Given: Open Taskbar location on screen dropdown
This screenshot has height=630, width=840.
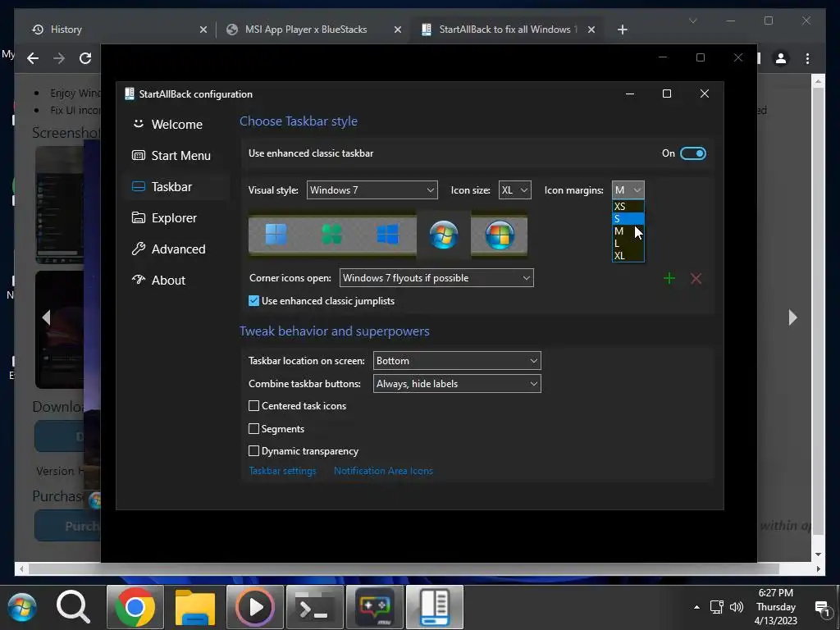Looking at the screenshot, I should [457, 361].
